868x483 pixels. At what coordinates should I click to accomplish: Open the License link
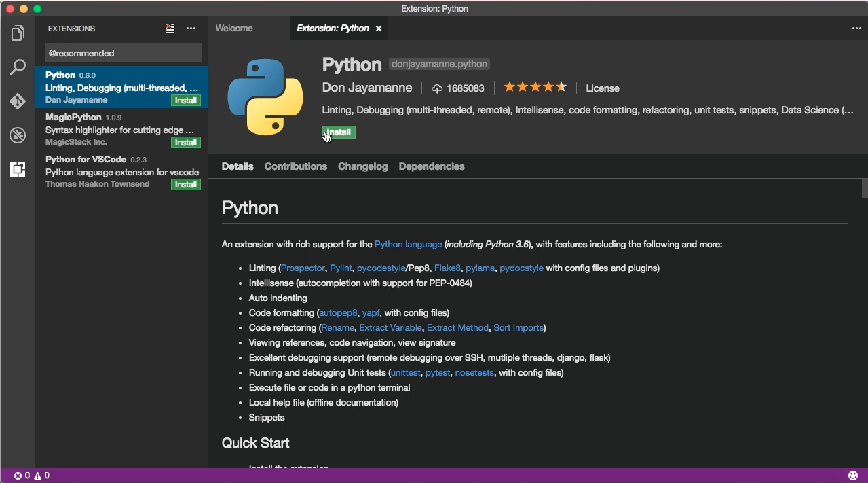(603, 88)
